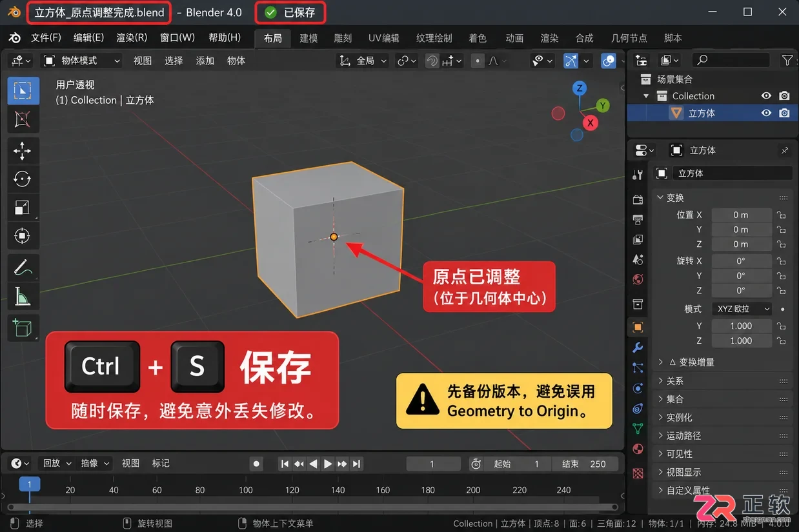
Task: Open the 抠像 keying dropdown
Action: click(95, 463)
